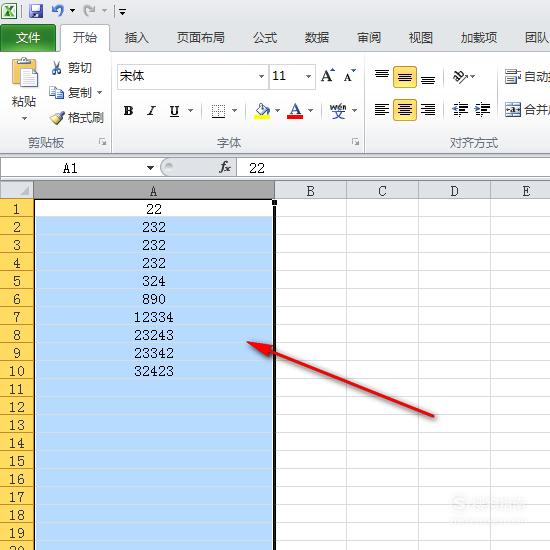Open the fill color dropdown arrow
The width and height of the screenshot is (550, 550).
click(277, 111)
